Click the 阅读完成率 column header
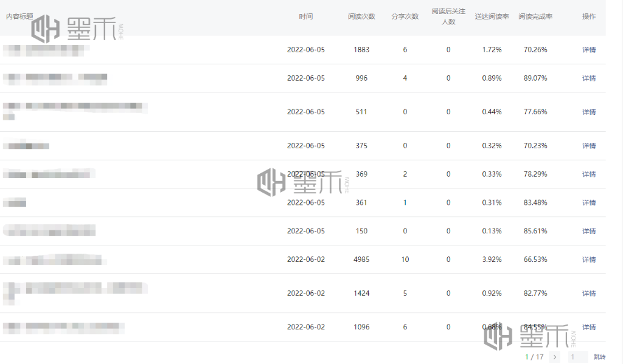The image size is (623, 364). point(535,17)
